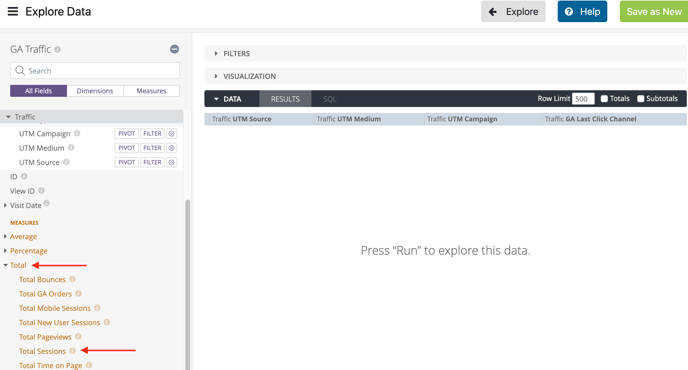The height and width of the screenshot is (370, 688).
Task: Open the Help button
Action: (582, 11)
